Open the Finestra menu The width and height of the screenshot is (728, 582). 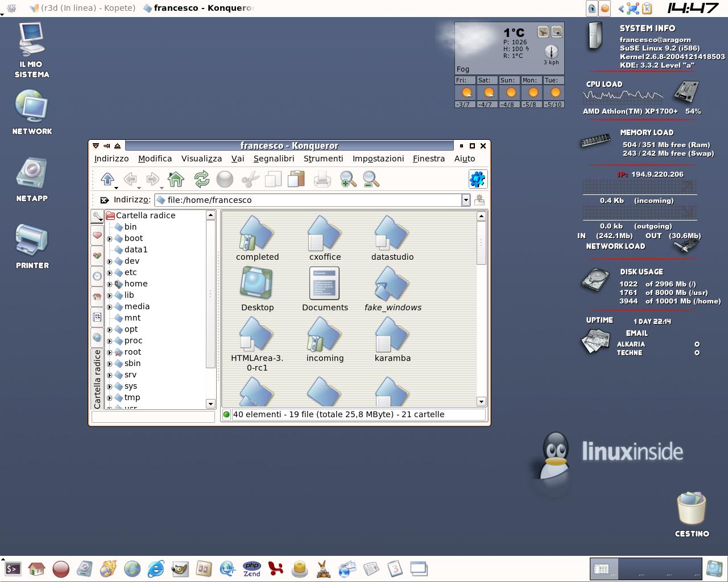click(429, 159)
